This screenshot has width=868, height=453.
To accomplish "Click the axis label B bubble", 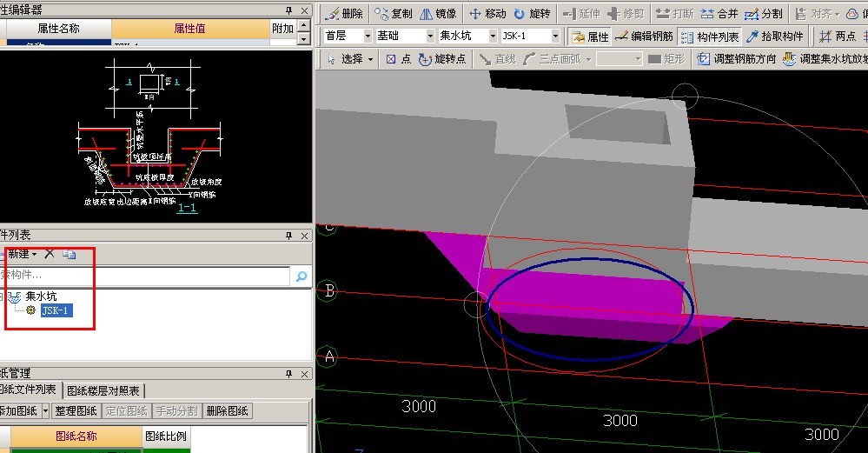I will 329,290.
